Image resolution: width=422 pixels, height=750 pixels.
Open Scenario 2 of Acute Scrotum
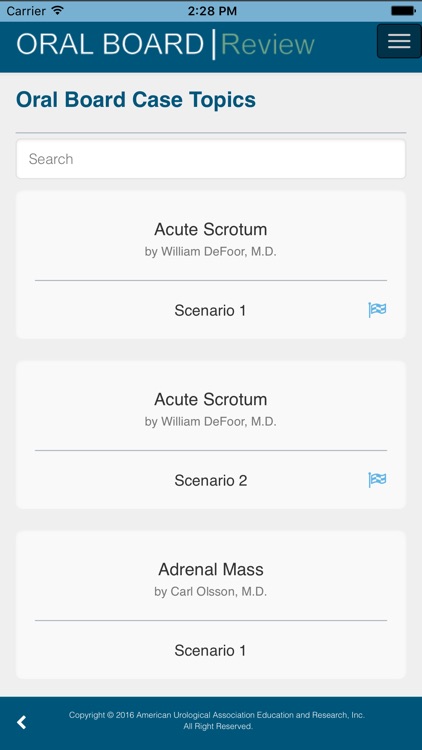click(211, 480)
